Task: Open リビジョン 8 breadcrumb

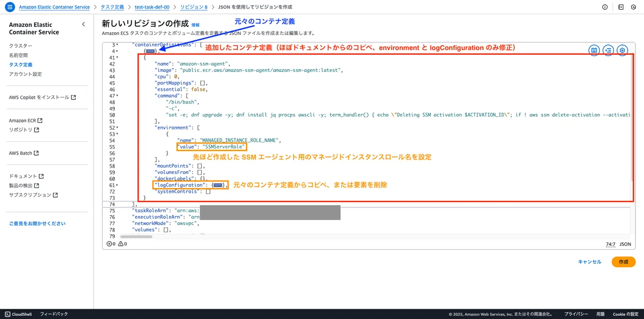Action: point(194,8)
